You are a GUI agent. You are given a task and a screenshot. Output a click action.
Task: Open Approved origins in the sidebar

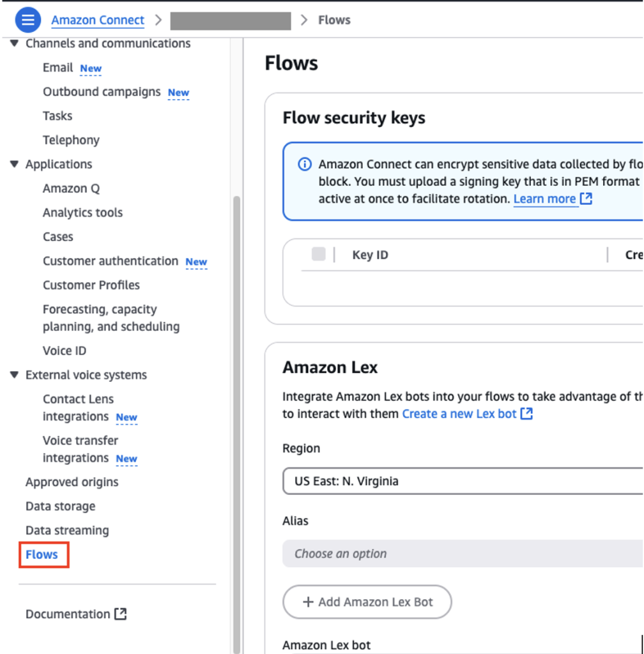(x=72, y=482)
